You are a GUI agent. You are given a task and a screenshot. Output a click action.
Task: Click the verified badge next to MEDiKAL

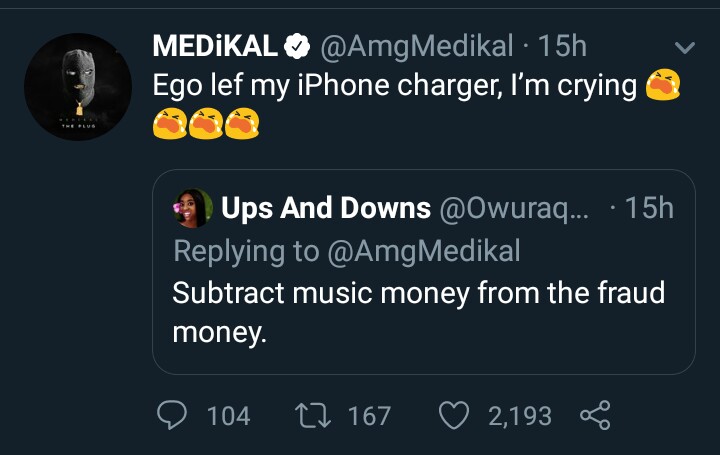pos(297,46)
